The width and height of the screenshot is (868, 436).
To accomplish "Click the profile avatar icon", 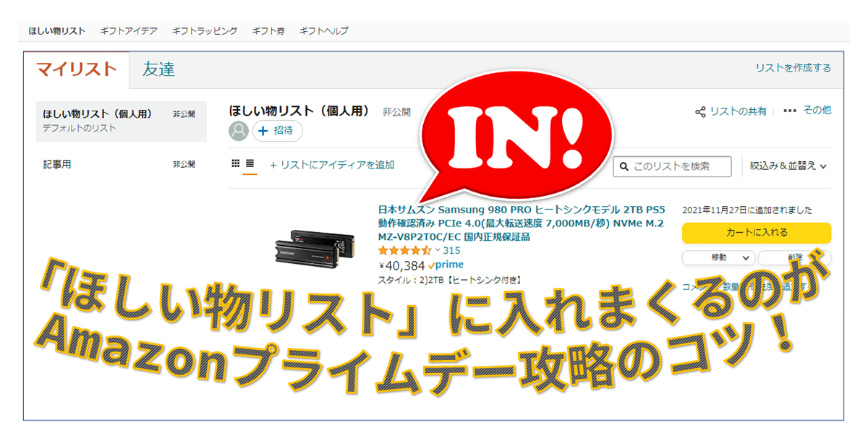I will 239,131.
